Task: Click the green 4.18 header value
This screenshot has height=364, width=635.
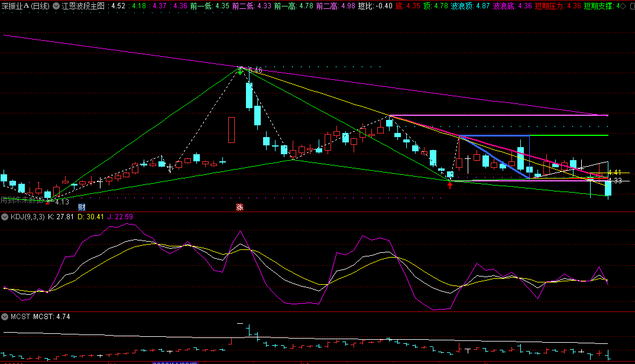Action: coord(139,6)
